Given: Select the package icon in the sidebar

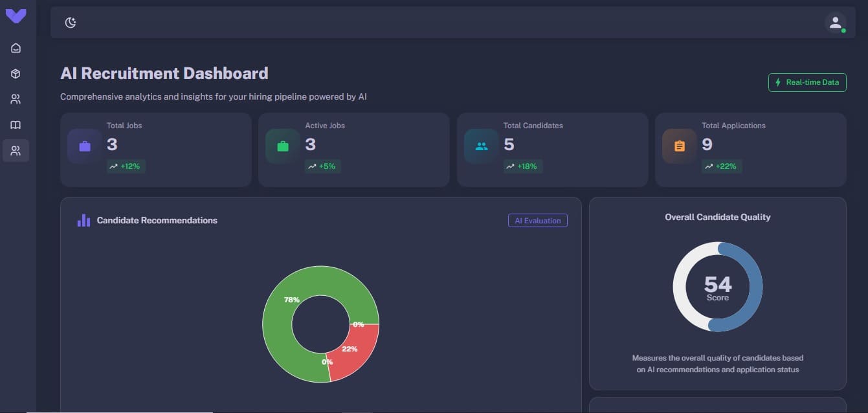Looking at the screenshot, I should click(x=16, y=73).
